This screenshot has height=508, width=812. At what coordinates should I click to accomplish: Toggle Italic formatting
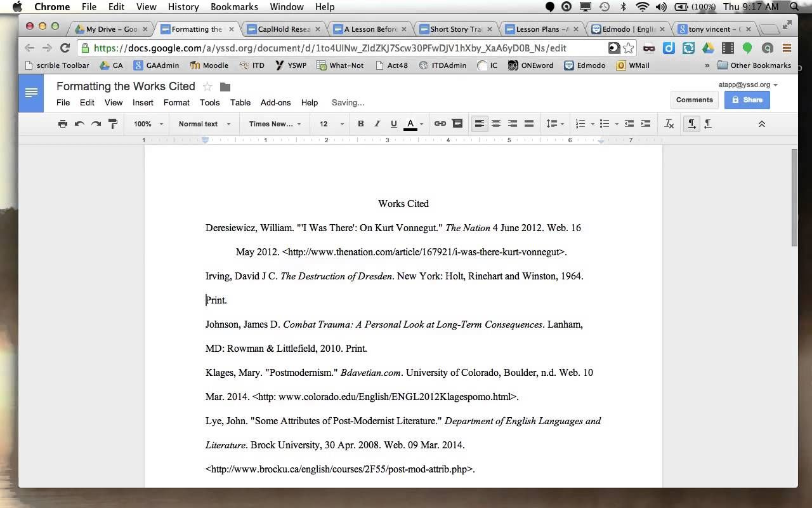pyautogui.click(x=377, y=124)
